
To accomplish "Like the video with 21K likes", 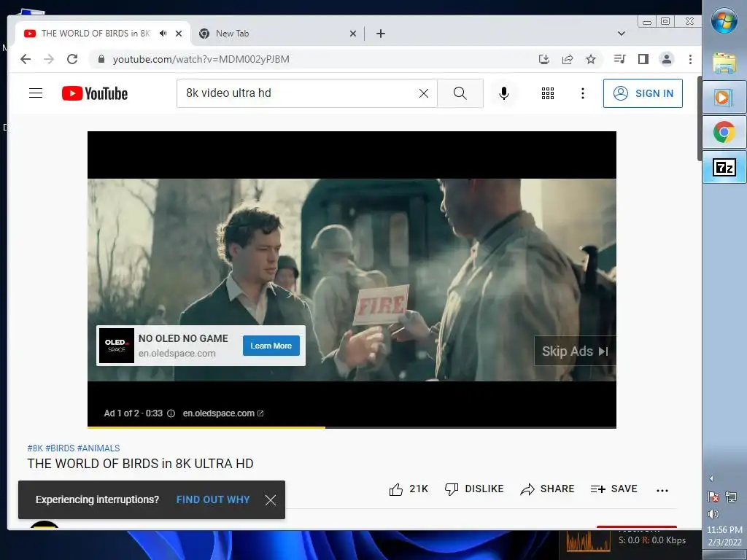I will pyautogui.click(x=409, y=489).
